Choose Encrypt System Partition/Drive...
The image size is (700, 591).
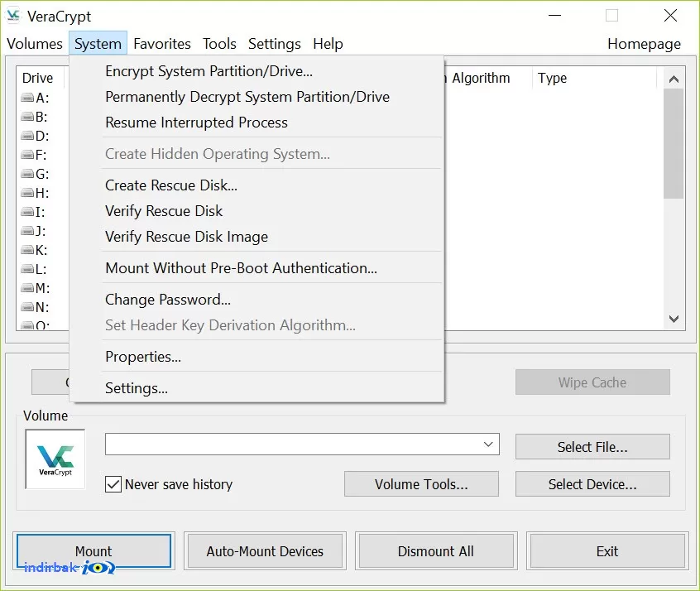(x=257, y=71)
